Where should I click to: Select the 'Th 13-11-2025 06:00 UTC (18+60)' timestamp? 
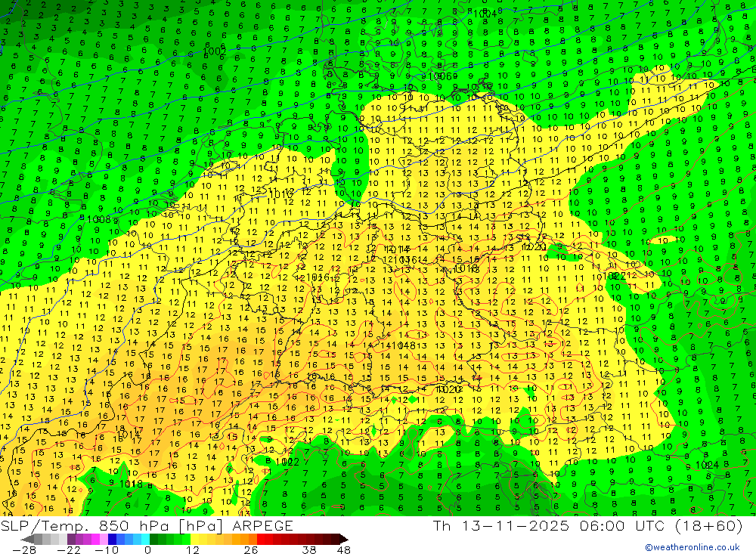(x=587, y=525)
